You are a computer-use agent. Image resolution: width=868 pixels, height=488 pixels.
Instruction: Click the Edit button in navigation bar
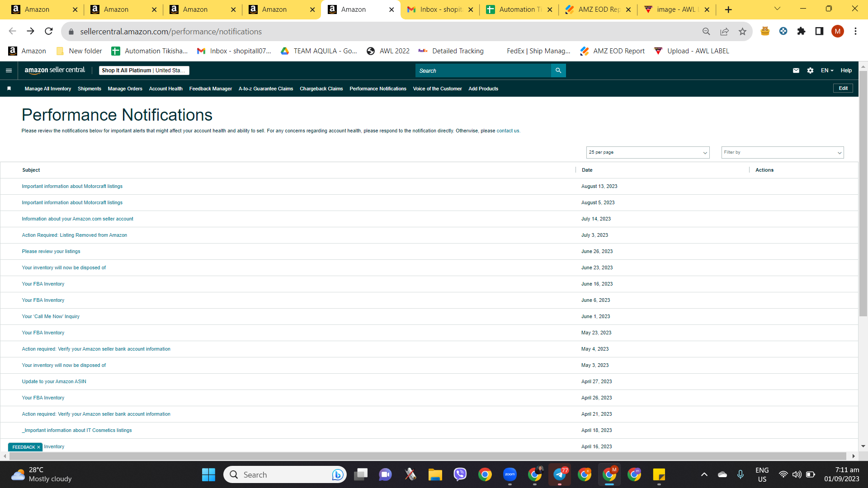[843, 88]
